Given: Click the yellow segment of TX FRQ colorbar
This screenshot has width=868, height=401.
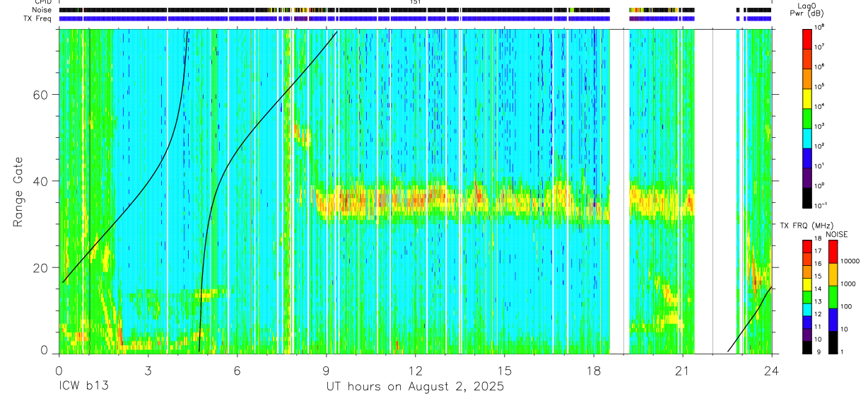Looking at the screenshot, I should [807, 284].
